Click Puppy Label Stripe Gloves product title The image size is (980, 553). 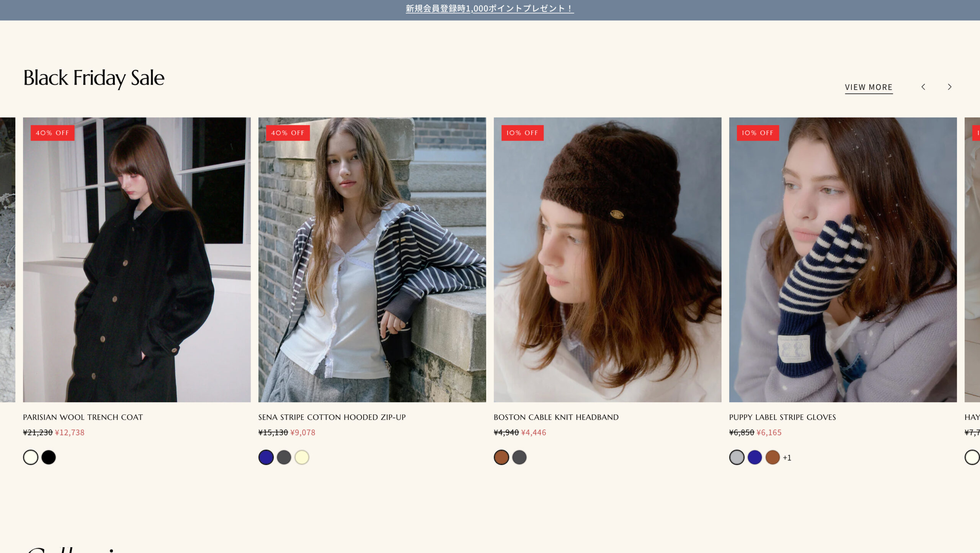pyautogui.click(x=782, y=417)
